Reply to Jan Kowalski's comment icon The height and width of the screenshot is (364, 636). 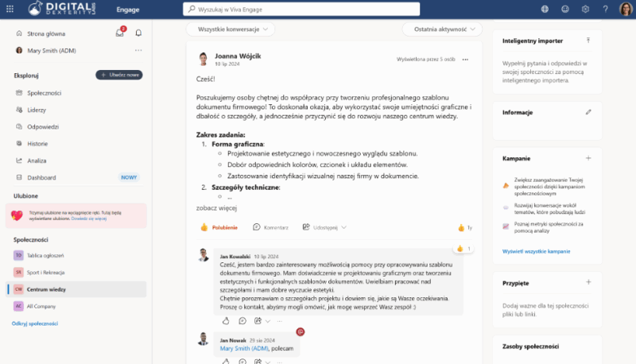click(x=242, y=321)
